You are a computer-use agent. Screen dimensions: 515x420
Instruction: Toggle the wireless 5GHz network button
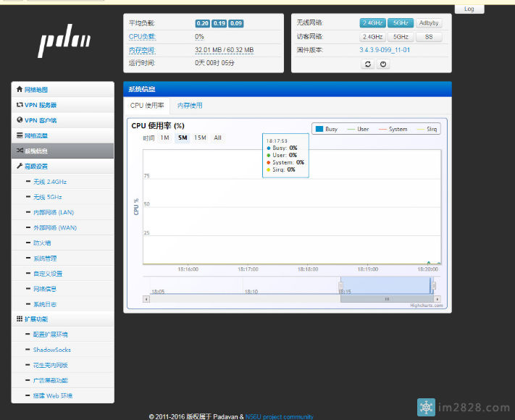click(401, 23)
